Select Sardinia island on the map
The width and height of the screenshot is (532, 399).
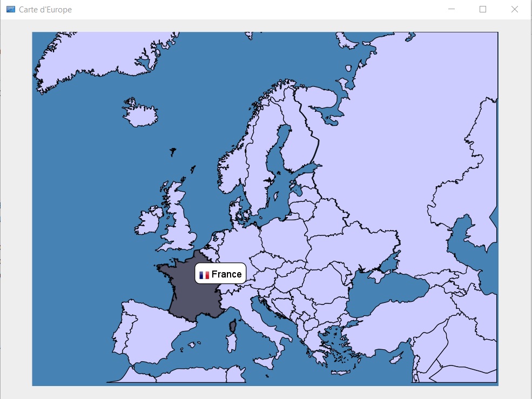coord(231,343)
